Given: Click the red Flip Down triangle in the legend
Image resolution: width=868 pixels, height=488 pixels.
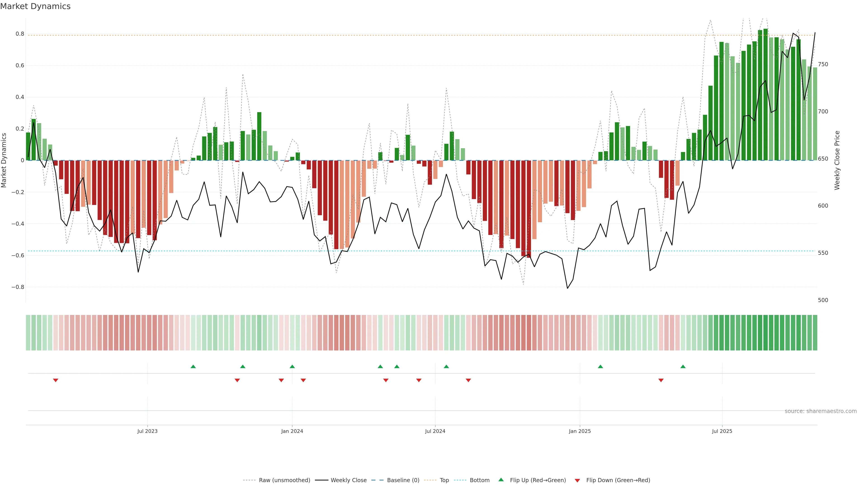Looking at the screenshot, I should pyautogui.click(x=577, y=480).
